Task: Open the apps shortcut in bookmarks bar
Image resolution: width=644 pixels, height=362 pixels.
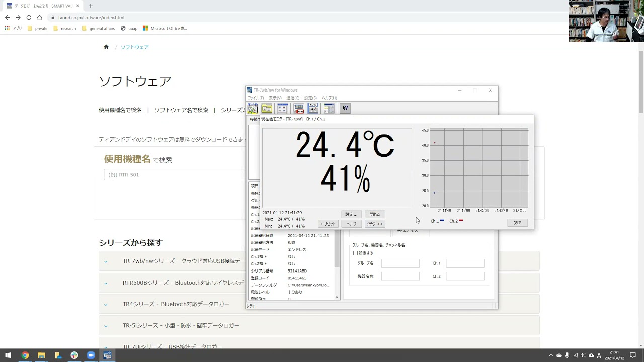Action: tap(13, 28)
